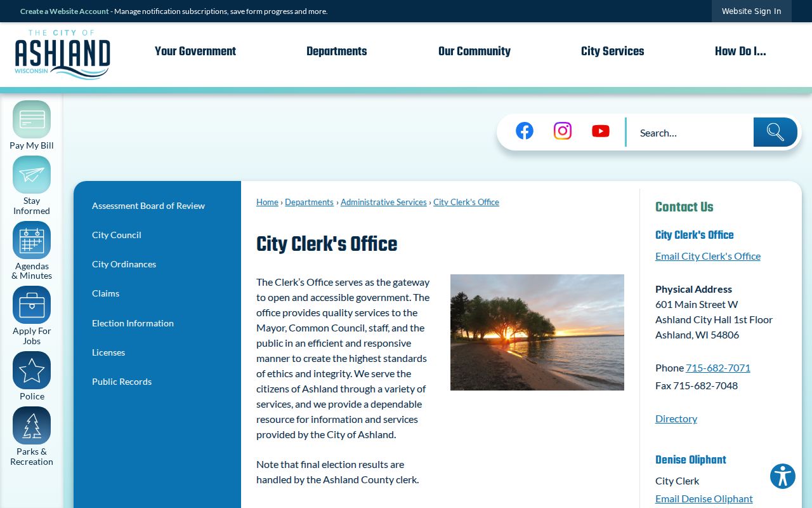
Task: Open the Our Community menu
Action: click(x=475, y=51)
